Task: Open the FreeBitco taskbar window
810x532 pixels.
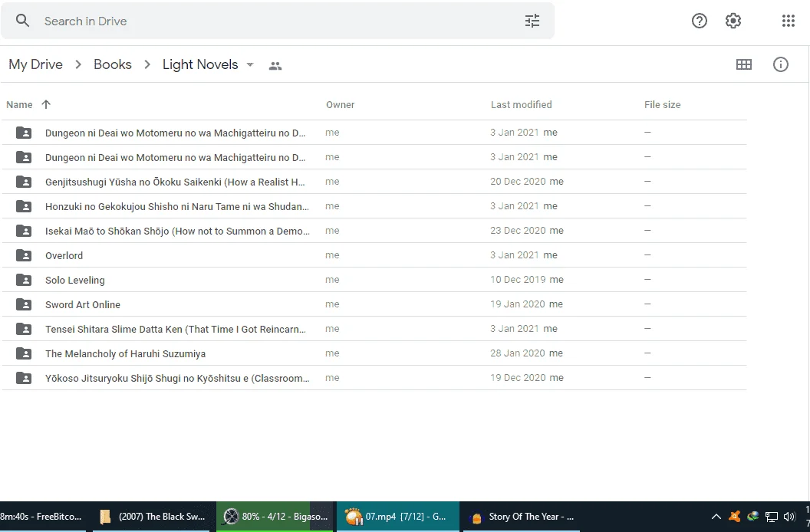Action: tap(42, 517)
